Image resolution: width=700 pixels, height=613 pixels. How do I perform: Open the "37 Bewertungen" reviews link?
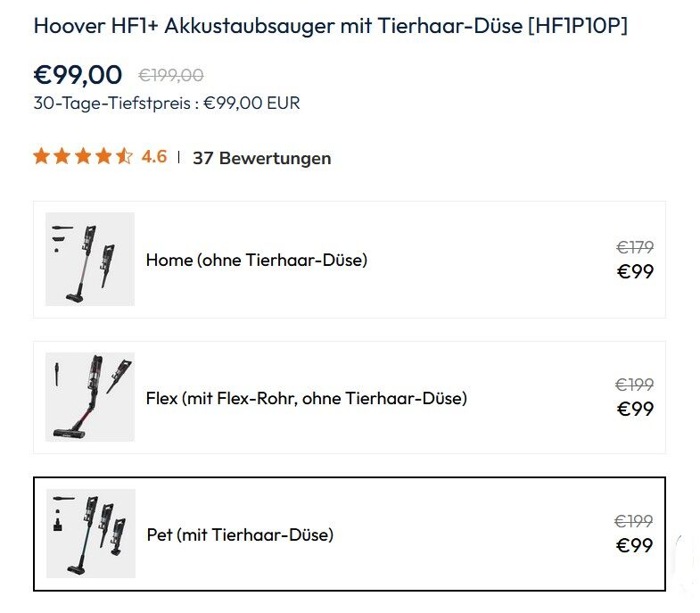(261, 158)
